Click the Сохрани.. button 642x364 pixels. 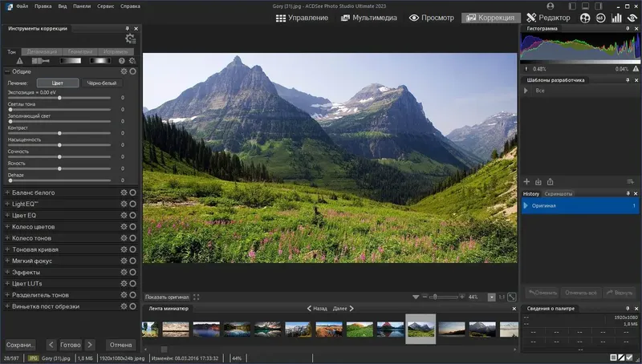pos(20,346)
